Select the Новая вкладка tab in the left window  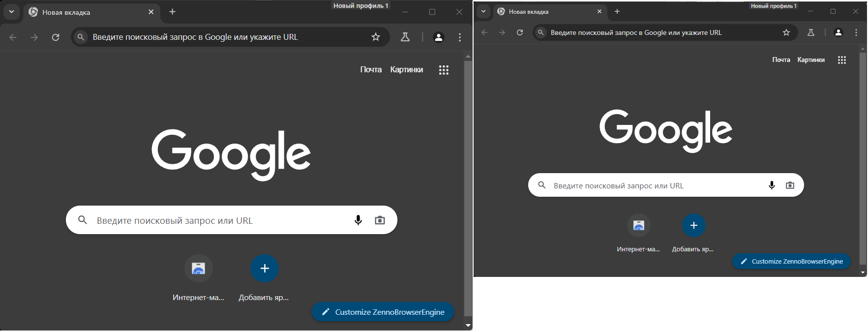pyautogui.click(x=91, y=12)
